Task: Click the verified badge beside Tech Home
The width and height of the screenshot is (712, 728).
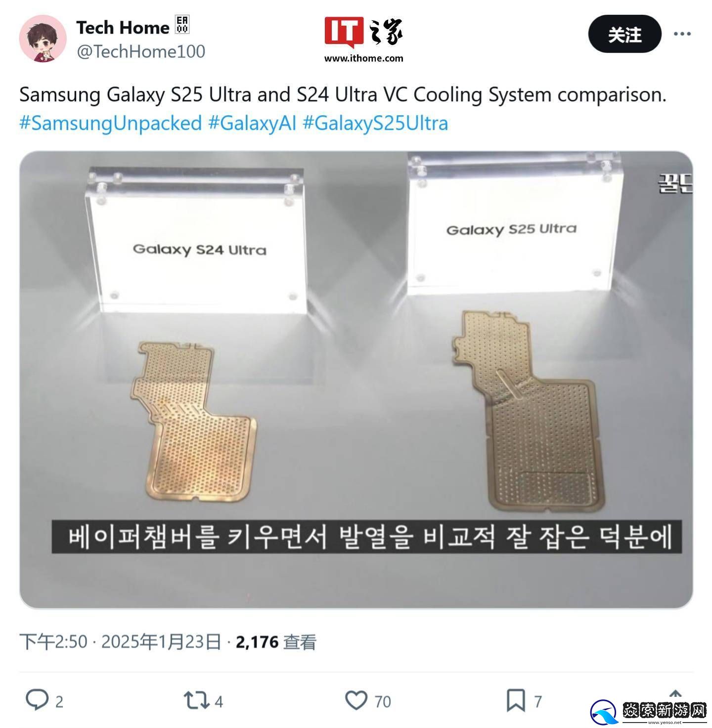Action: click(182, 25)
